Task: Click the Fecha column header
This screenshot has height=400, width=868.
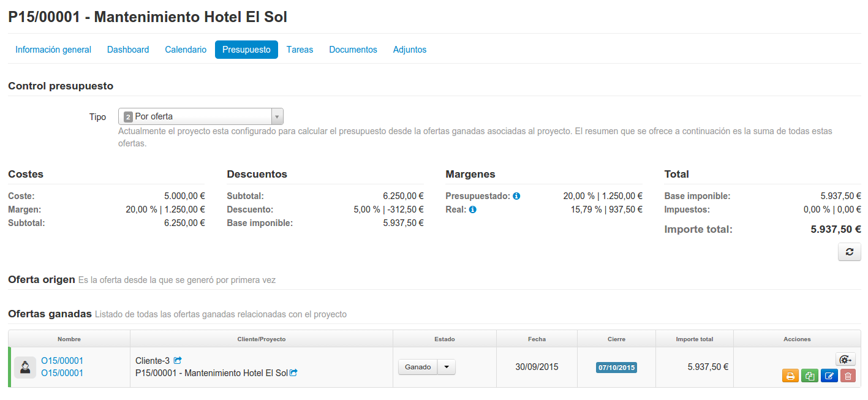Action: pyautogui.click(x=537, y=339)
